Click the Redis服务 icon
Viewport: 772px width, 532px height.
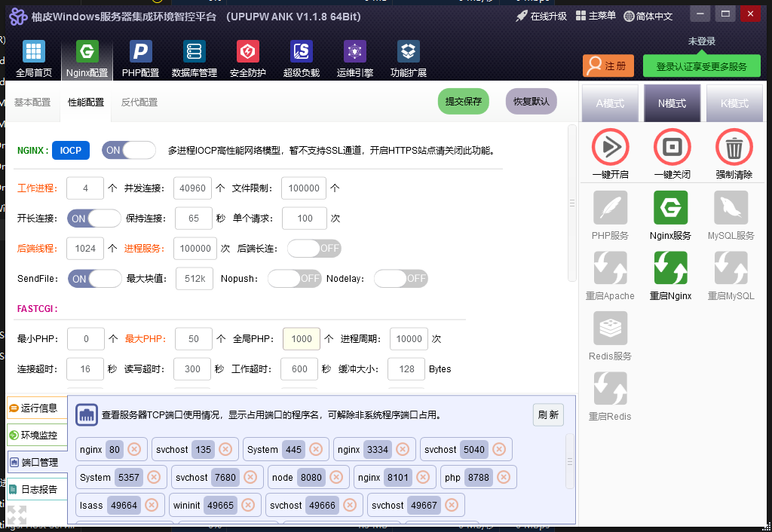(610, 328)
